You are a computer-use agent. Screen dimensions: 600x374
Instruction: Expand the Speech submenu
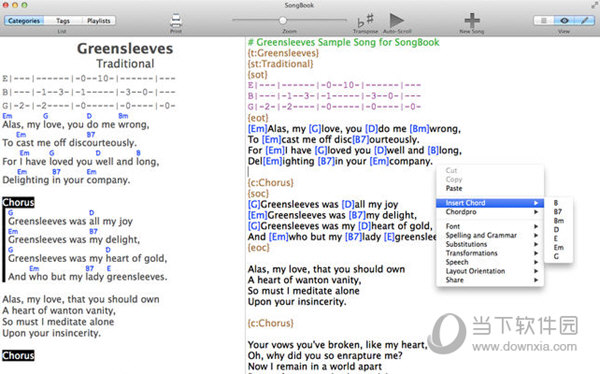[490, 262]
